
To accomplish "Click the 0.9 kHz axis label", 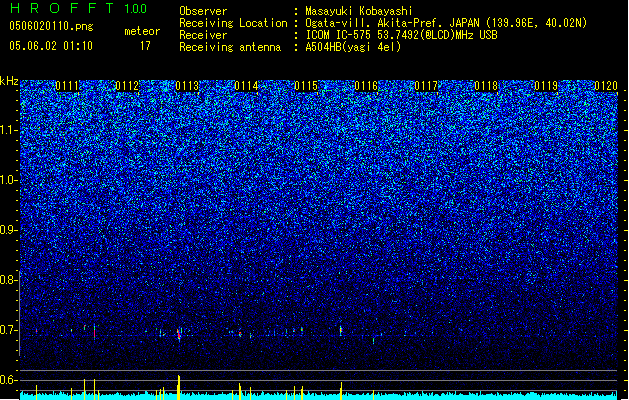I will (x=9, y=230).
